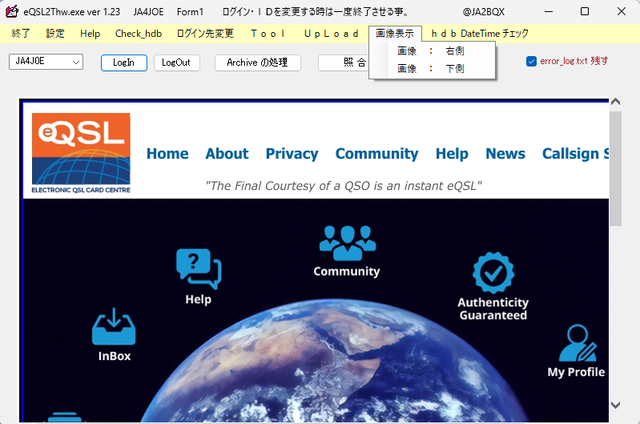Open the News link
640x424 pixels.
coord(505,153)
